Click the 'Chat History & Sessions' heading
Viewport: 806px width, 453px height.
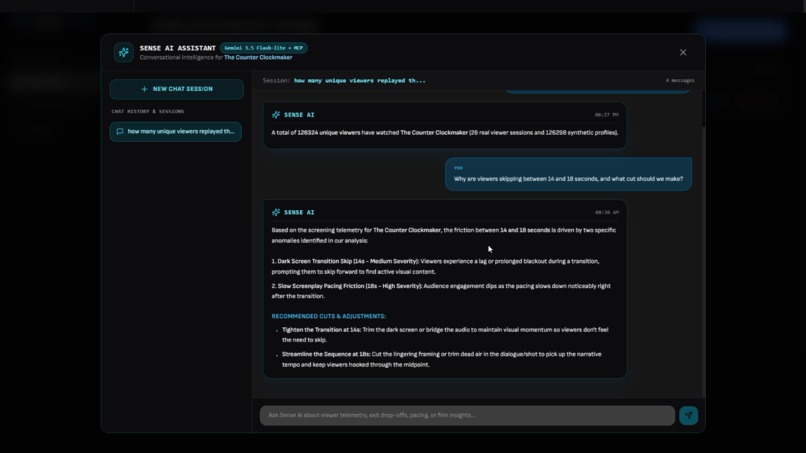(x=148, y=111)
